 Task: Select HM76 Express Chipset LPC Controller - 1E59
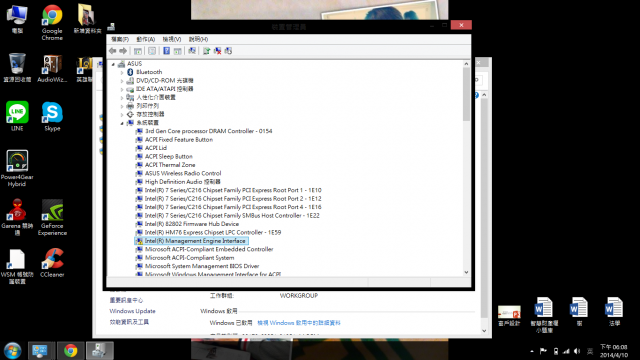click(213, 232)
